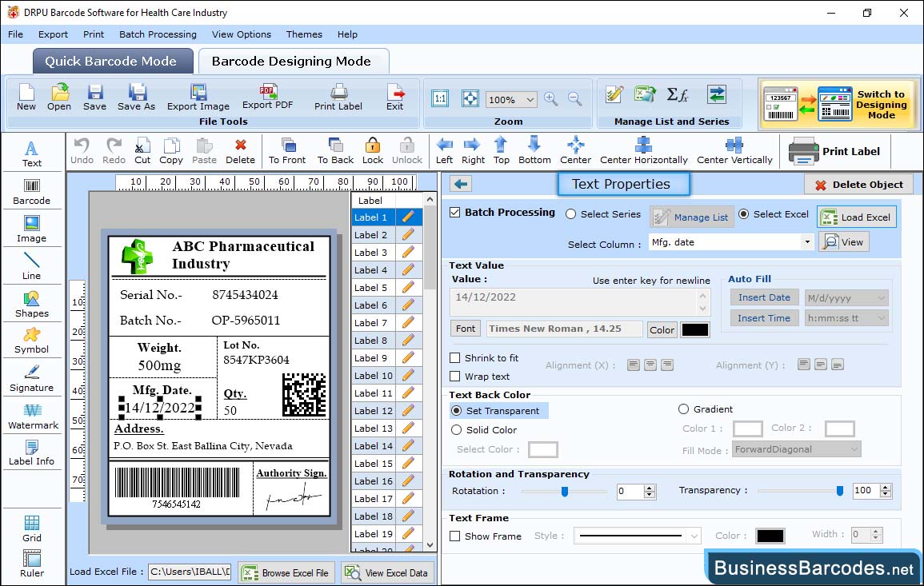Click the Browse Excel File button
The image size is (924, 586).
click(x=287, y=572)
